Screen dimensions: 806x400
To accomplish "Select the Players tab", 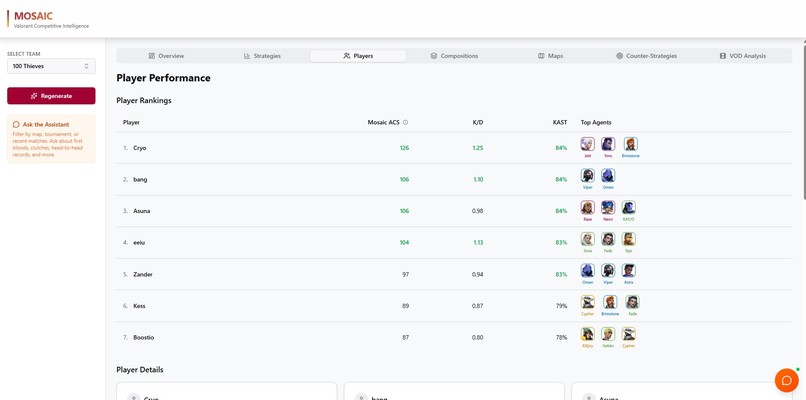I will [x=358, y=56].
